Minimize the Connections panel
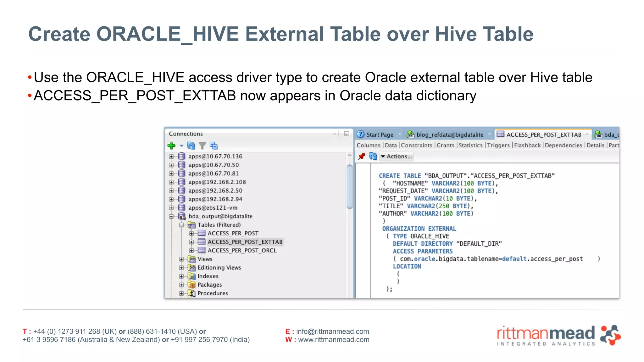Image resolution: width=644 pixels, height=362 pixels. point(347,134)
